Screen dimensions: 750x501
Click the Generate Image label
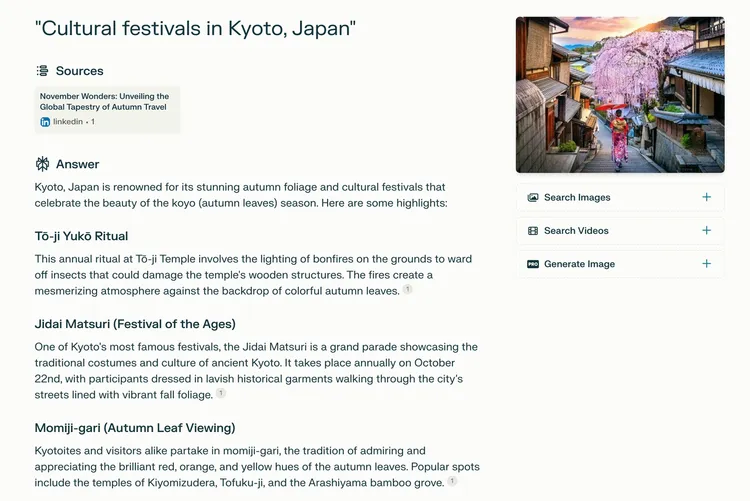(x=579, y=264)
